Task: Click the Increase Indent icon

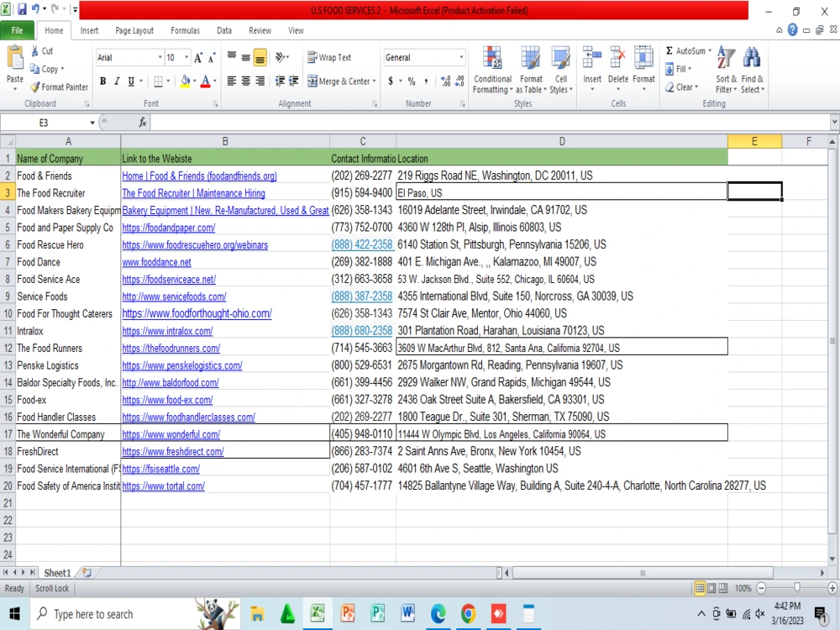Action: click(293, 81)
